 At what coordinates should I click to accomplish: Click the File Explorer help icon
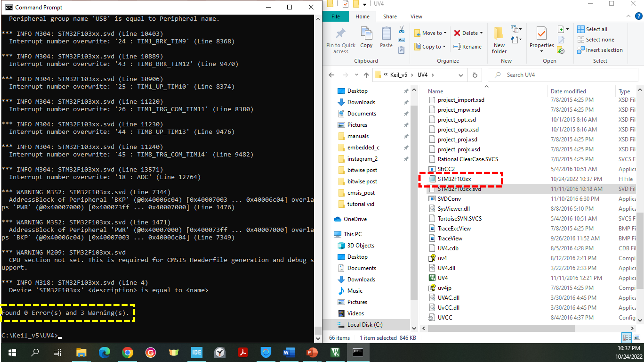pos(638,16)
